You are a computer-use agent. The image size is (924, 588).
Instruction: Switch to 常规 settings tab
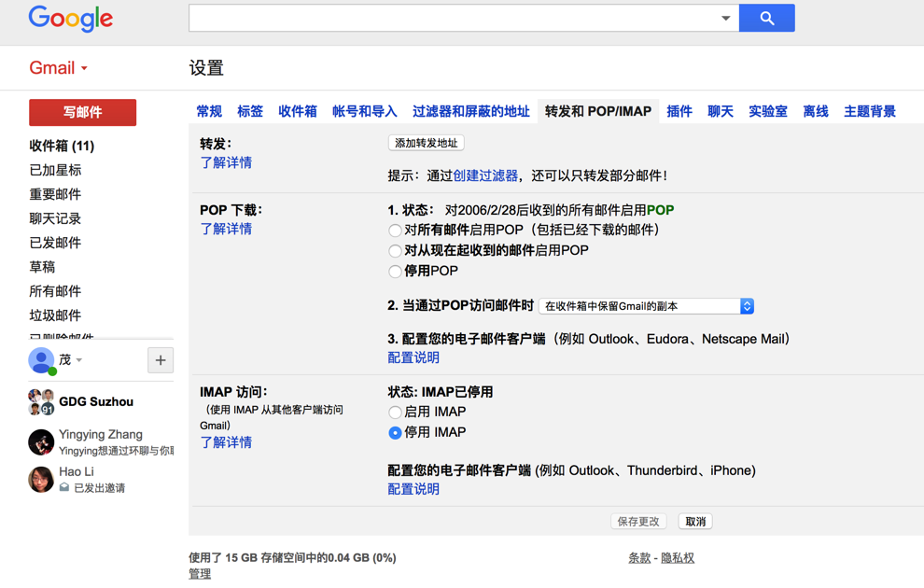coord(209,111)
